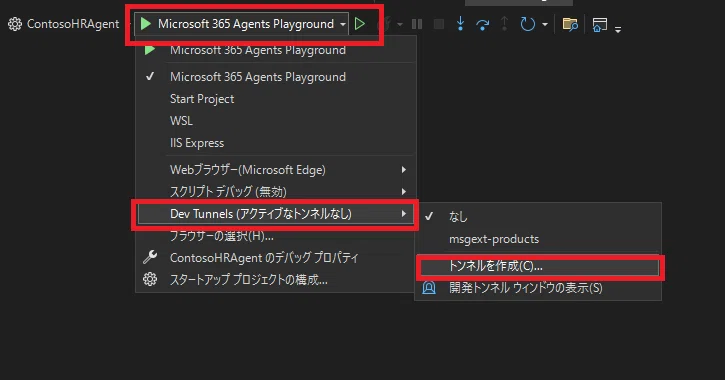
Task: Choose ブラウザーの選択(H)... menu item
Action: 276,236
